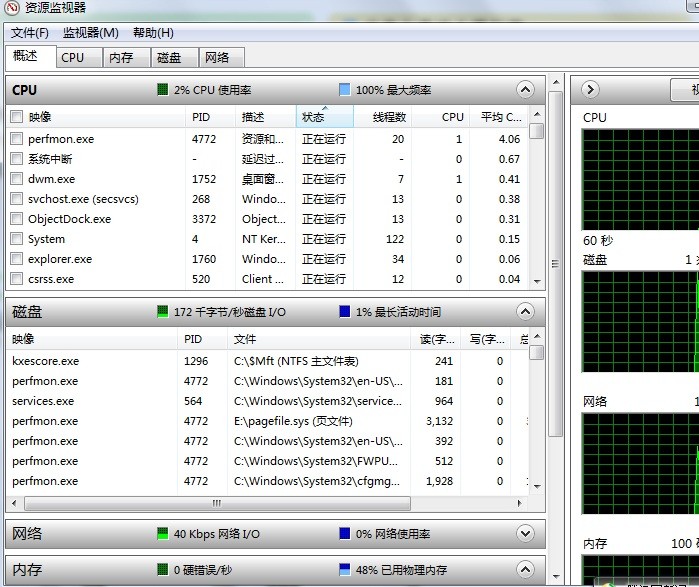Sort CPU list by 状态 column
The width and height of the screenshot is (699, 587).
(x=325, y=117)
